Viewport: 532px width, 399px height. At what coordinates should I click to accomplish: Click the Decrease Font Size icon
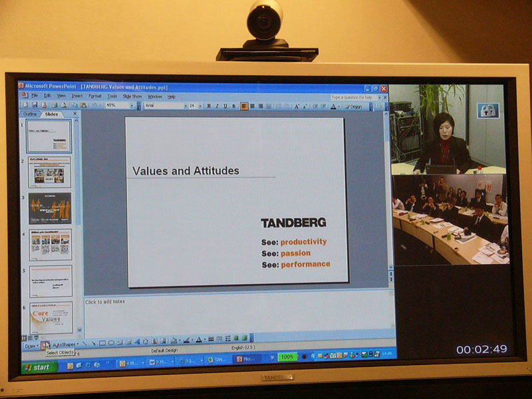(305, 106)
